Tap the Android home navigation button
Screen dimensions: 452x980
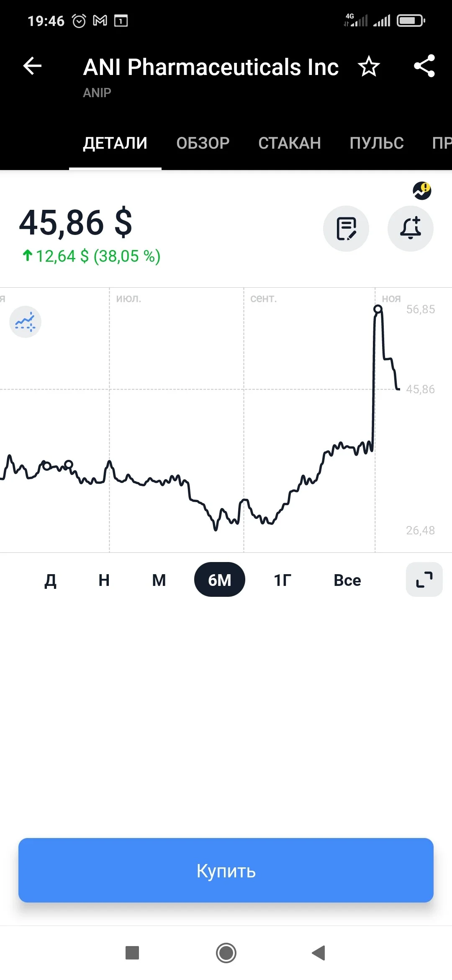point(226,953)
